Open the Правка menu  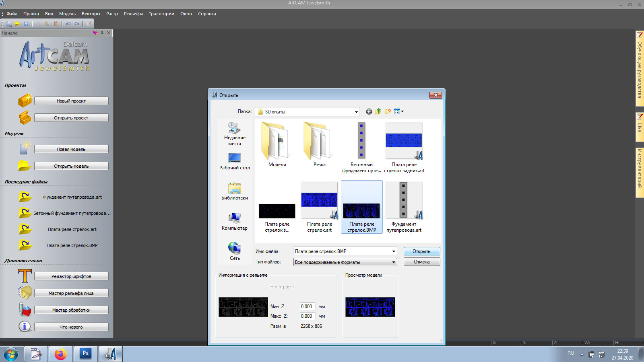point(31,14)
